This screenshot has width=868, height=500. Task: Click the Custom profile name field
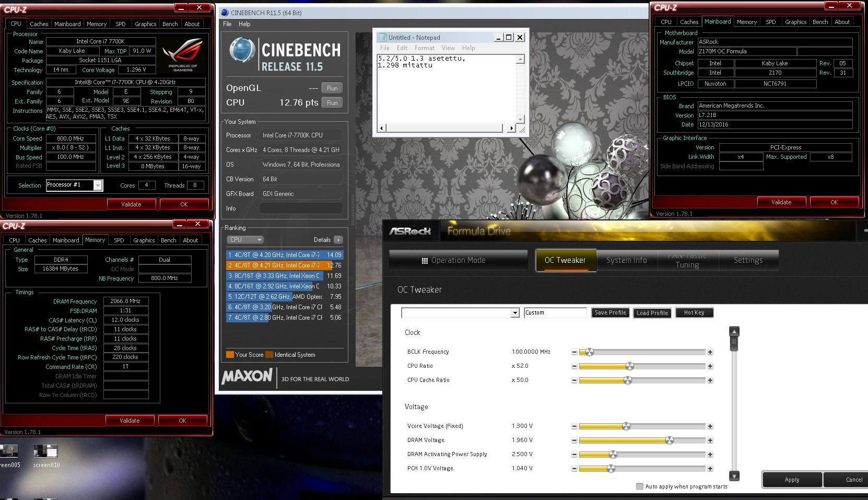555,312
